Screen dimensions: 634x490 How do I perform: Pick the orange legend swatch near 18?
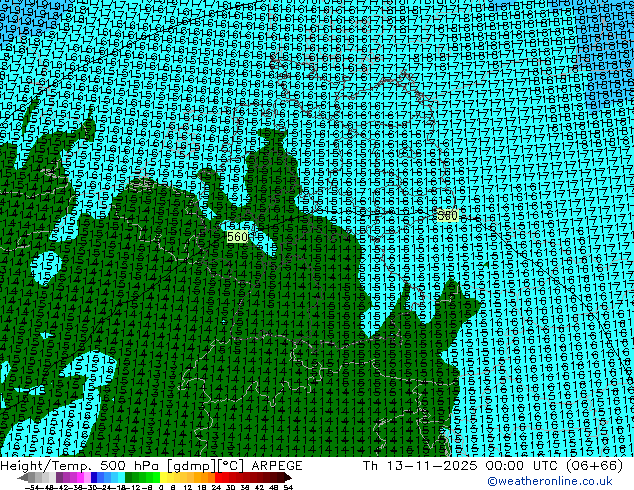pos(205,477)
